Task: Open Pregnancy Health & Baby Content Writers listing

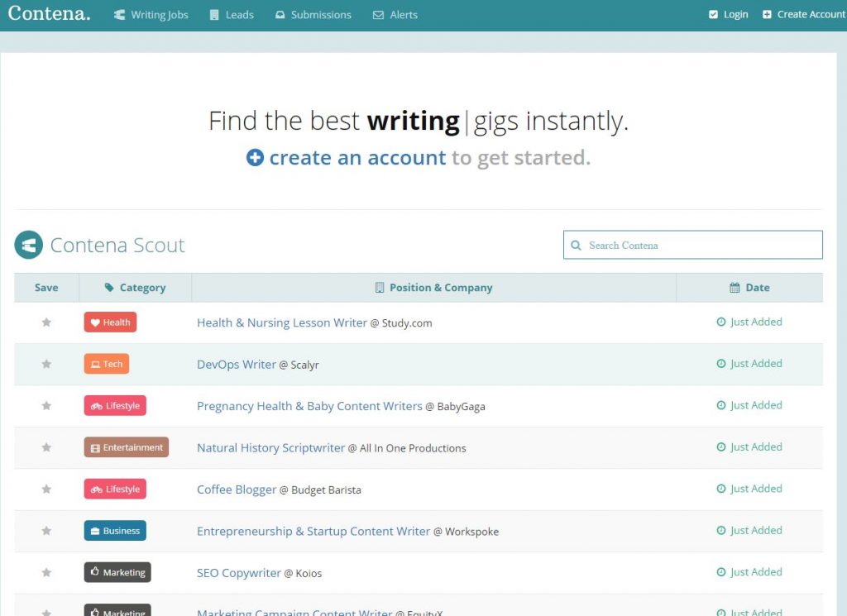Action: [309, 406]
